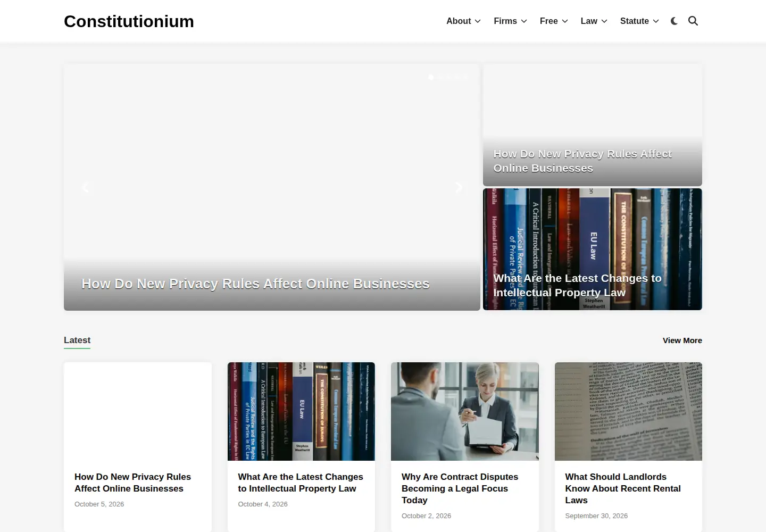This screenshot has width=766, height=532.
Task: Go to the next carousel slide
Action: (x=459, y=187)
